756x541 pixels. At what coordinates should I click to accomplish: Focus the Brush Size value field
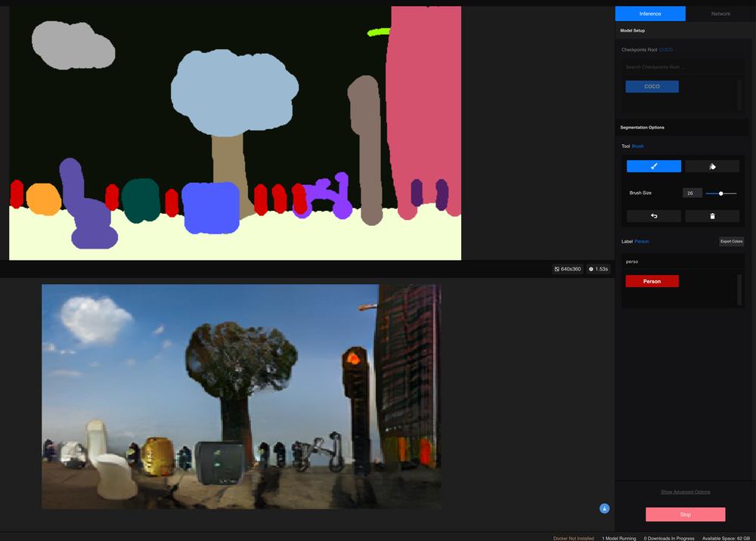click(692, 193)
